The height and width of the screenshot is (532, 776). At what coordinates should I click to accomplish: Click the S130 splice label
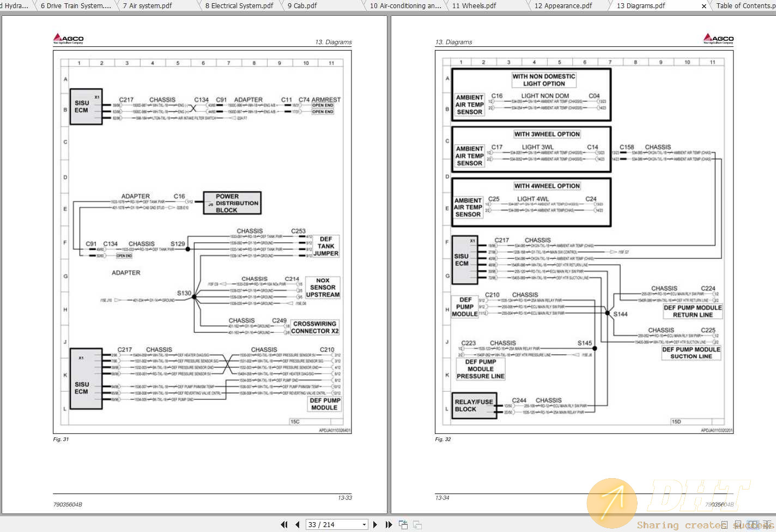(184, 293)
